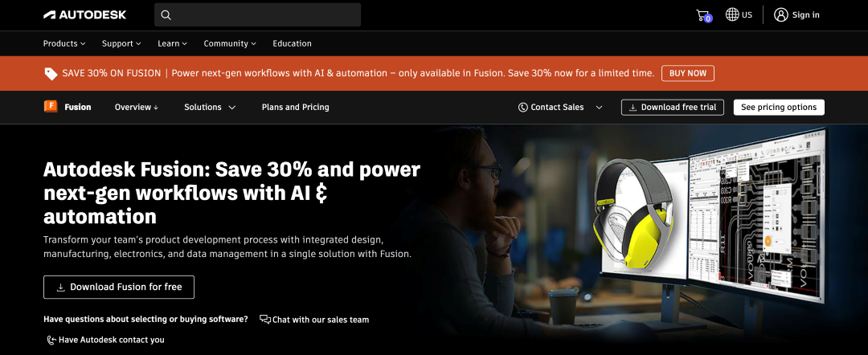868x355 pixels.
Task: Expand the Community menu
Action: [x=230, y=43]
